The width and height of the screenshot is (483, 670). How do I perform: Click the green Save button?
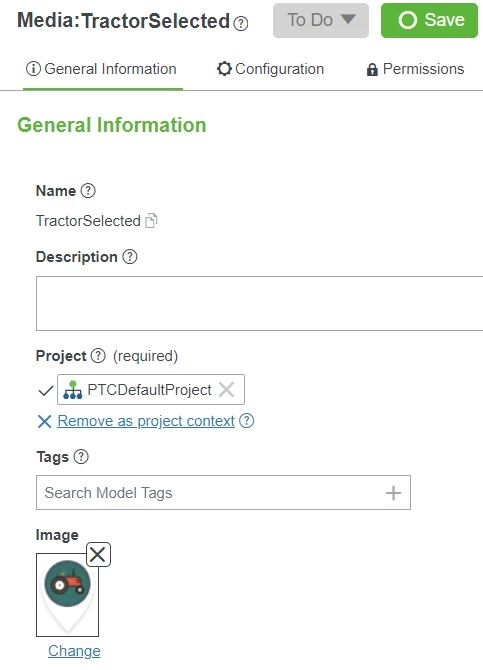pyautogui.click(x=429, y=20)
